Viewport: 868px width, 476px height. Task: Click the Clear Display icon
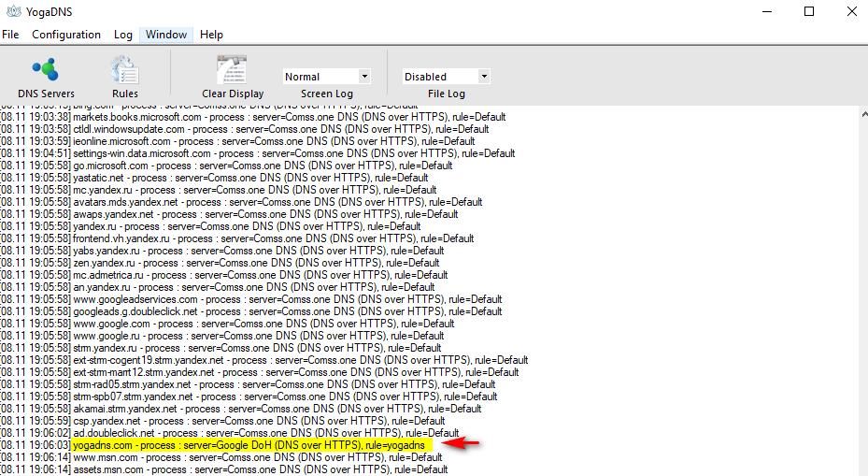tap(232, 70)
